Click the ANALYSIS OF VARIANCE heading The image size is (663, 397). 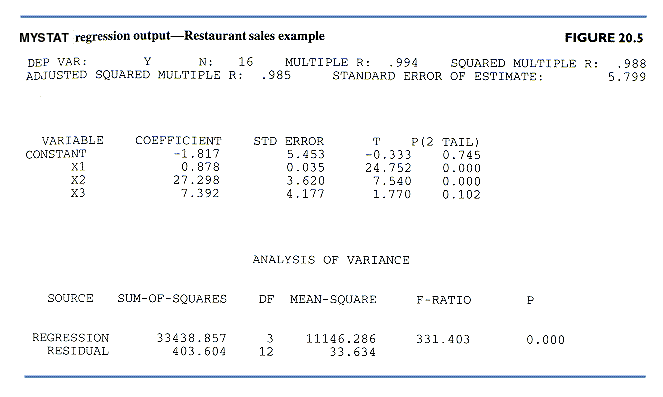(x=331, y=260)
